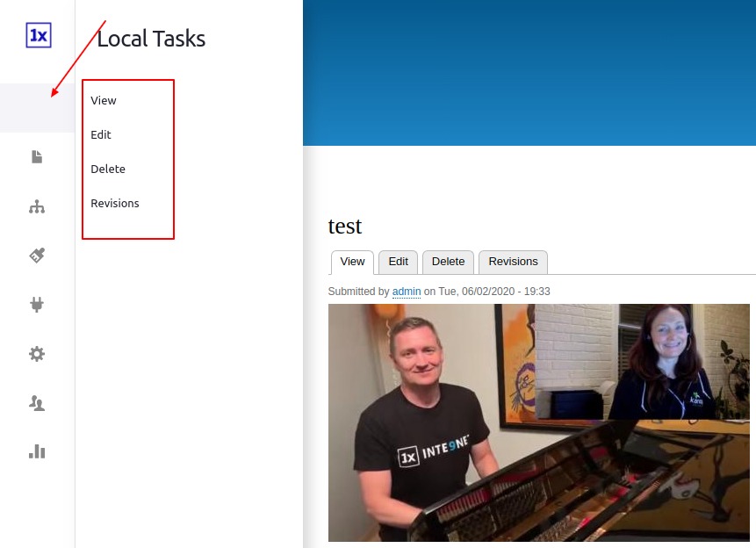This screenshot has height=548, width=756.
Task: Select the currently active View tab
Action: click(351, 262)
